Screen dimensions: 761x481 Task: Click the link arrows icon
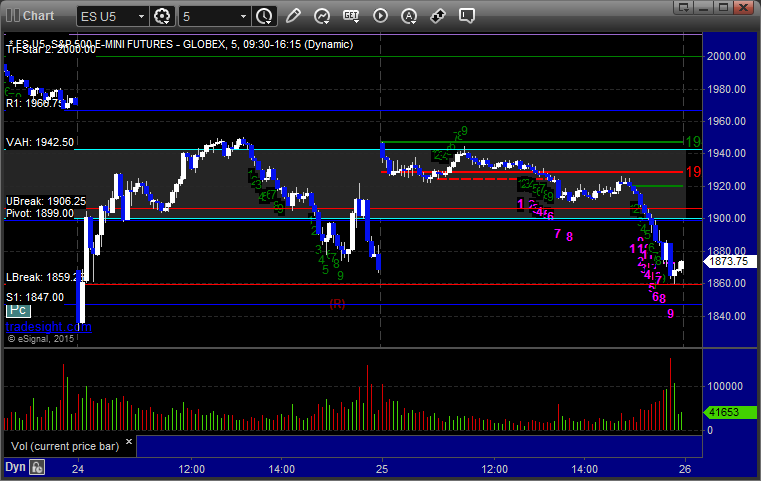point(438,16)
